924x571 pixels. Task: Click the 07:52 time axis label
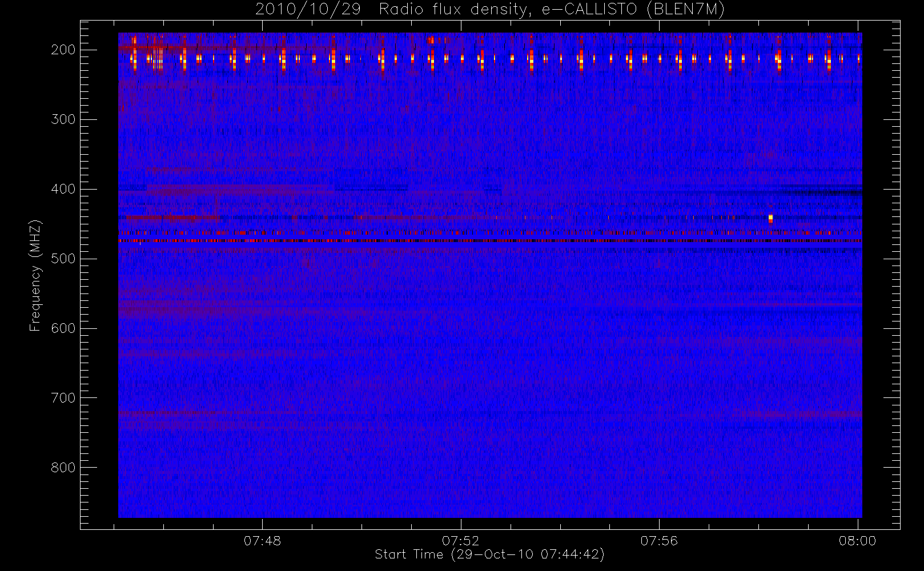click(x=461, y=541)
